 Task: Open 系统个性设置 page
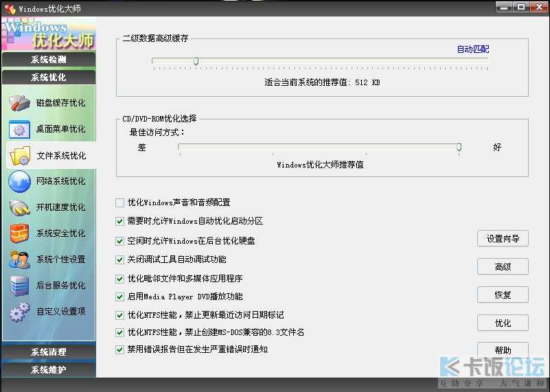point(60,260)
